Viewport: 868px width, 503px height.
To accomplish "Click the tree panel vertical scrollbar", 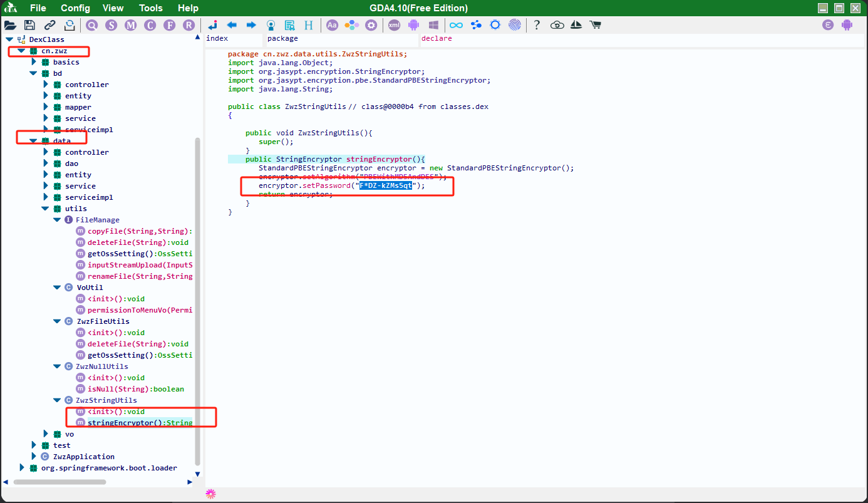I will point(198,301).
